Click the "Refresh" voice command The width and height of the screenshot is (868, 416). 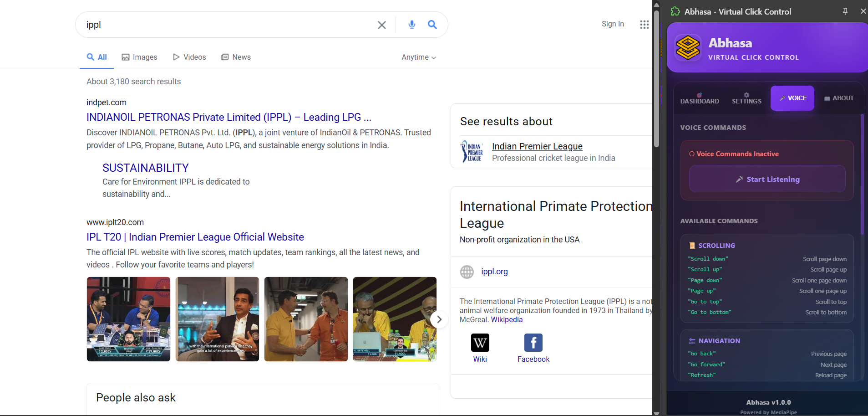(701, 375)
